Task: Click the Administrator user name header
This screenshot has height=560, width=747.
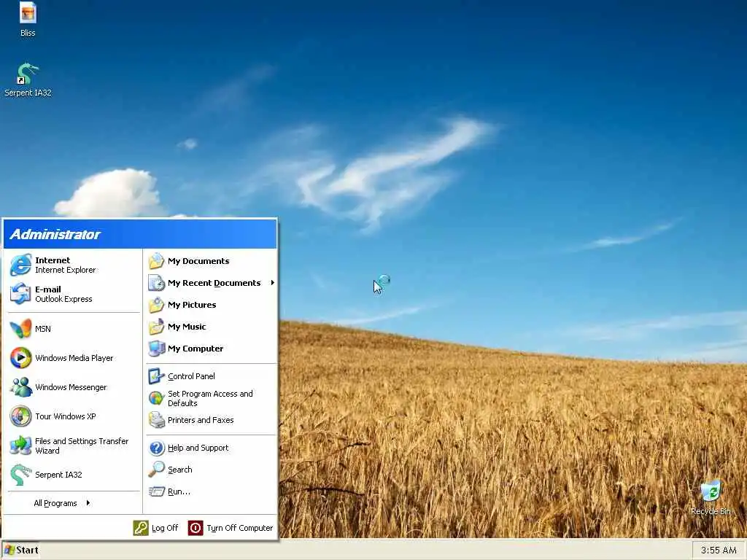Action: point(55,234)
